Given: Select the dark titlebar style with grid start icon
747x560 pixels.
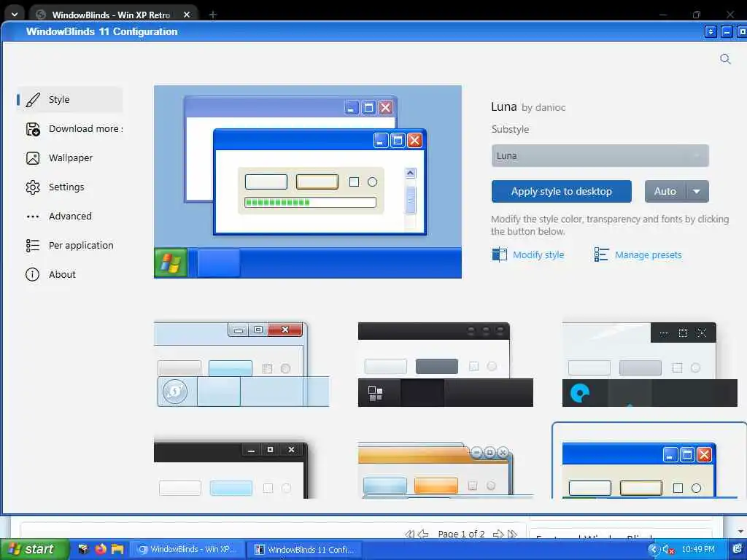Looking at the screenshot, I should click(x=446, y=365).
